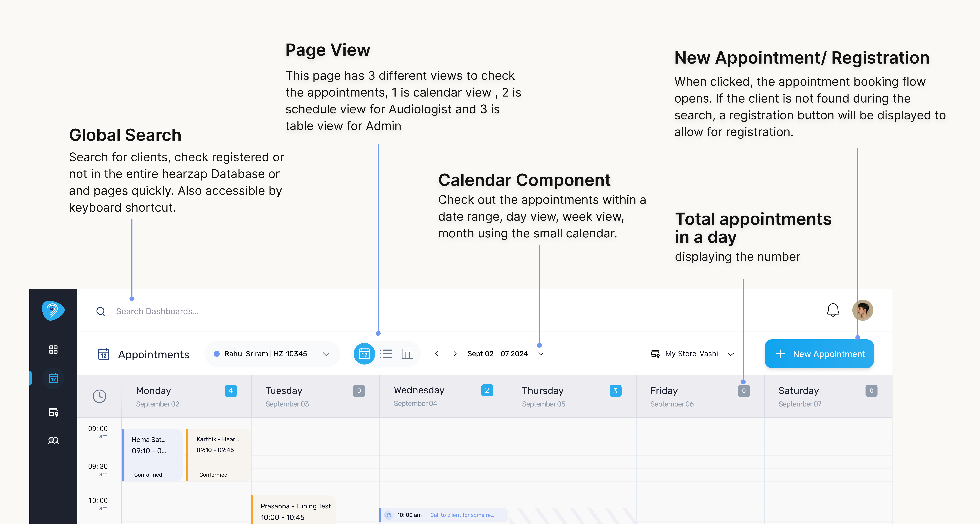The height and width of the screenshot is (524, 980).
Task: Click the Search Dashboards input field
Action: pyautogui.click(x=157, y=311)
